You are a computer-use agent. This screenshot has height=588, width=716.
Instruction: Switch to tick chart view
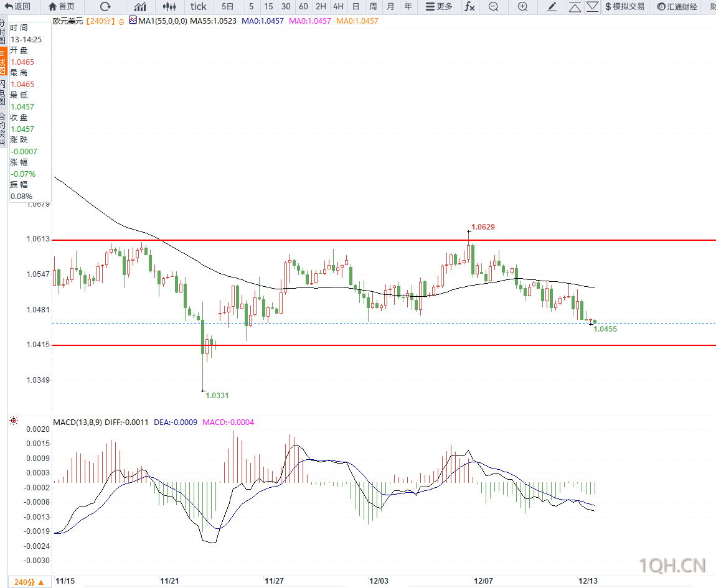tap(198, 7)
